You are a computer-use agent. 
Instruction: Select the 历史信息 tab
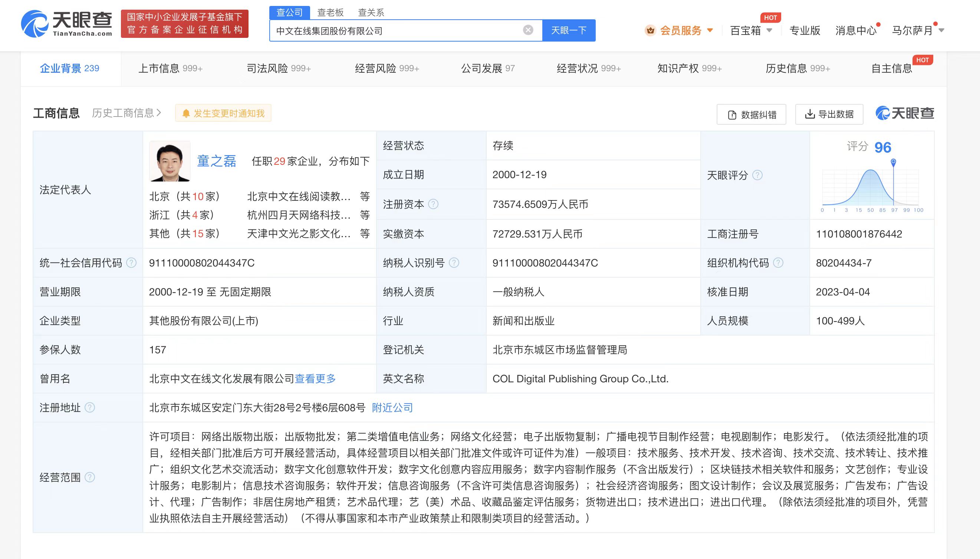(x=798, y=68)
